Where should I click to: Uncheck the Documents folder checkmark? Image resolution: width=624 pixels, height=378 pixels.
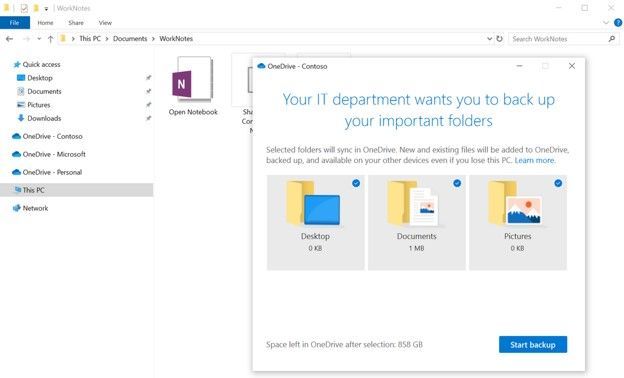pos(457,183)
